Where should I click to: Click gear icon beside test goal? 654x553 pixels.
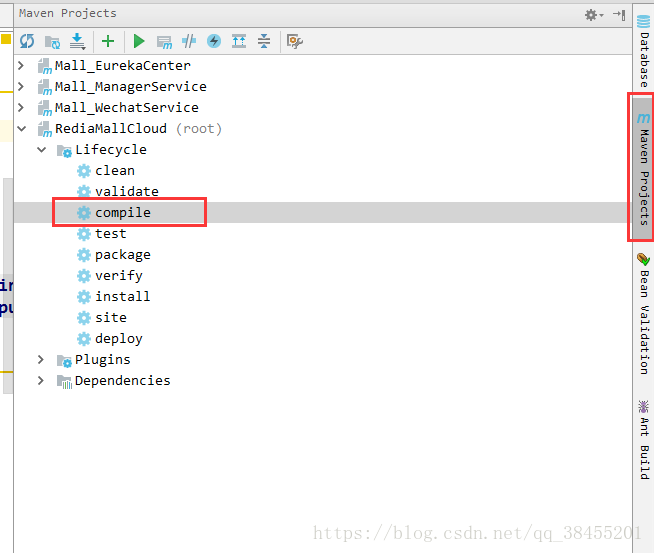[x=84, y=234]
